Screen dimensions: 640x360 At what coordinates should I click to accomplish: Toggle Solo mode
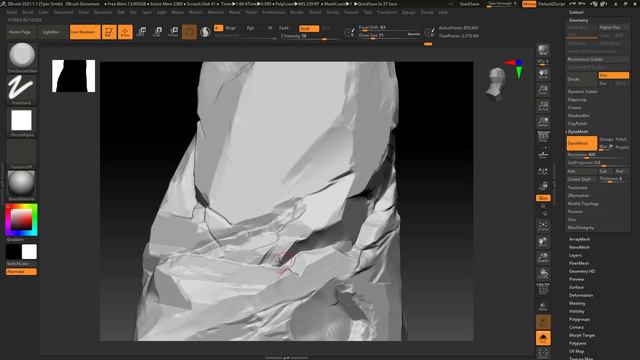click(543, 338)
